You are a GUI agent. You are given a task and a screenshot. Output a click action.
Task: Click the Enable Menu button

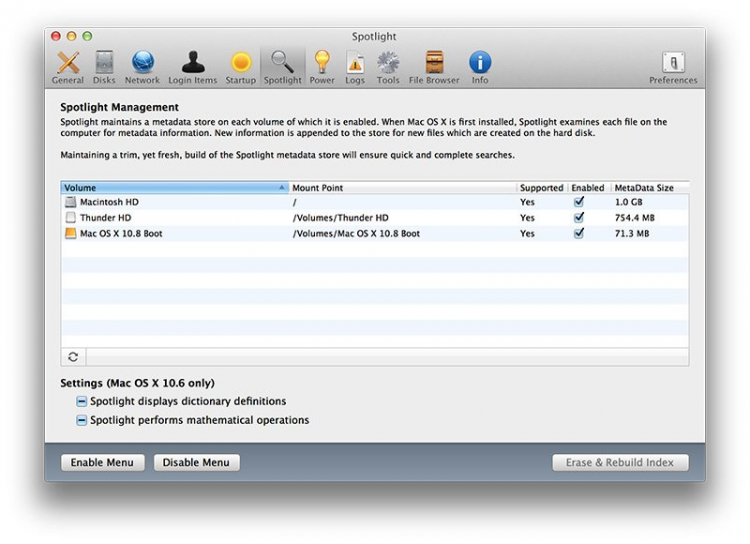[x=102, y=463]
